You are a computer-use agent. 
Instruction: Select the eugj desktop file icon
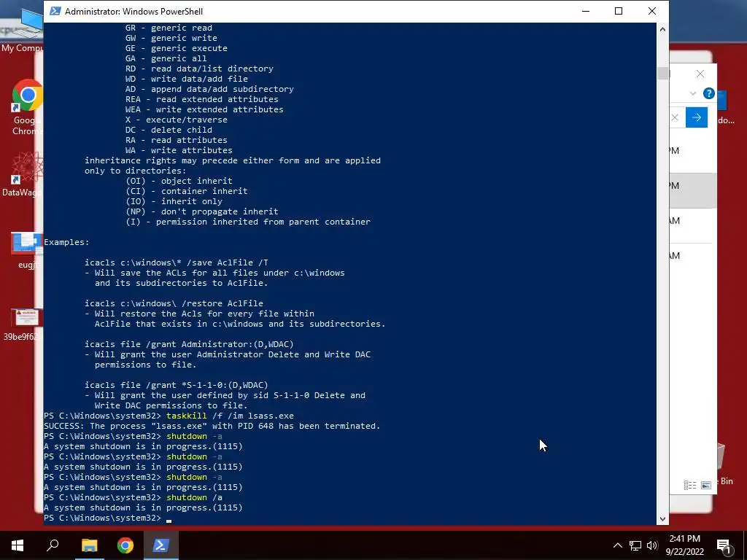pos(27,251)
